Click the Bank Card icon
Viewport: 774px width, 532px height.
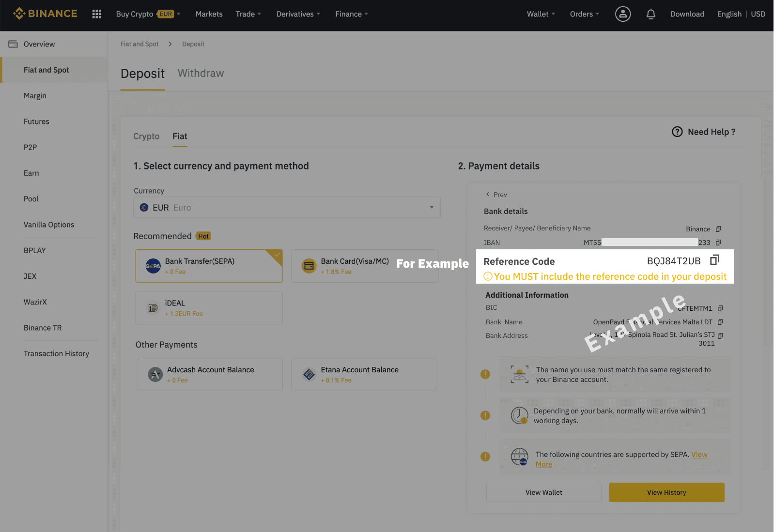click(x=309, y=266)
